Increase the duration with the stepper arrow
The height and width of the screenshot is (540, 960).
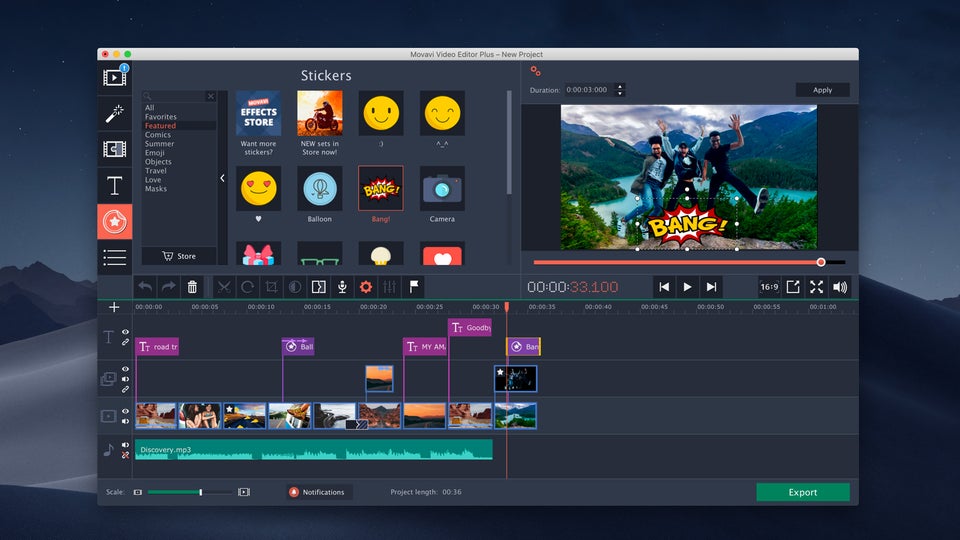point(620,86)
